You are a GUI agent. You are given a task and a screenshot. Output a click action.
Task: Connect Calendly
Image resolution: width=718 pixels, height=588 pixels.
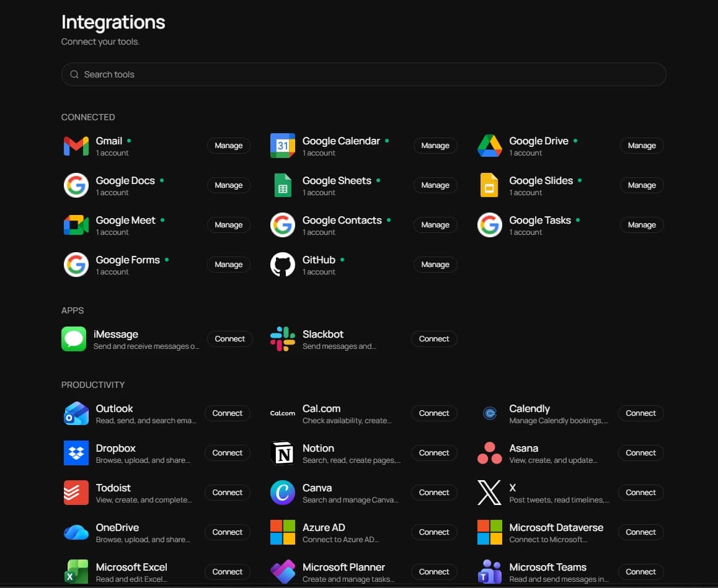tap(640, 413)
